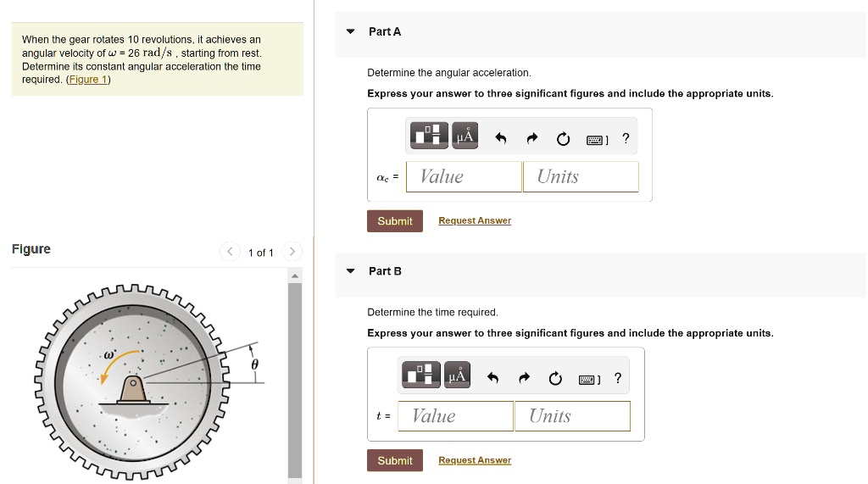Click the figure panel scrollbar up arrow
Image resolution: width=868 pixels, height=484 pixels.
pyautogui.click(x=295, y=275)
